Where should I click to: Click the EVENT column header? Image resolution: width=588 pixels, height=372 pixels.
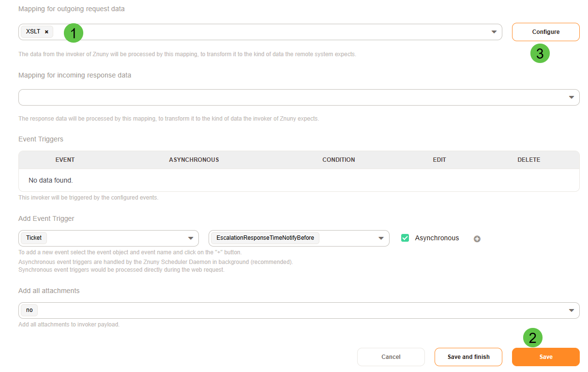[65, 160]
